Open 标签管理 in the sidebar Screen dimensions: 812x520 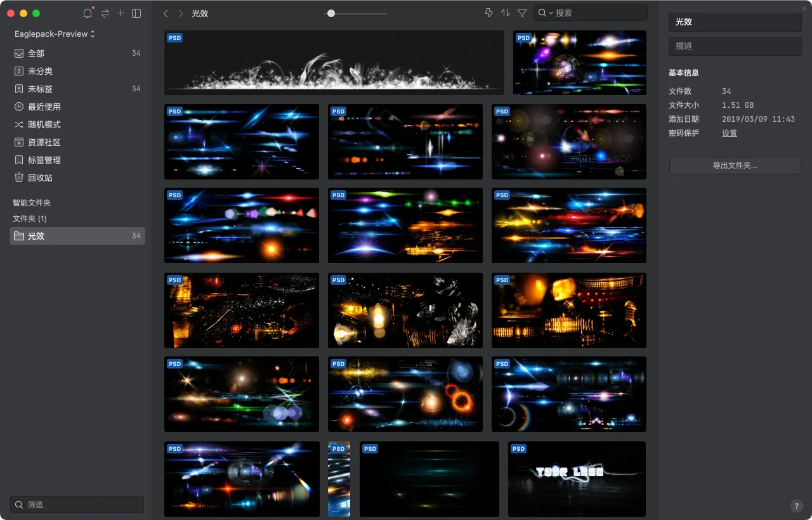pyautogui.click(x=44, y=160)
